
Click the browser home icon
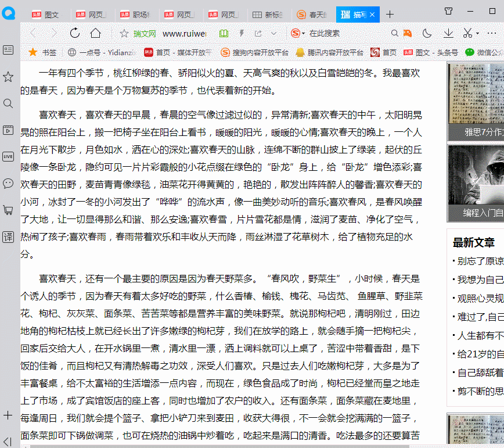pyautogui.click(x=95, y=33)
